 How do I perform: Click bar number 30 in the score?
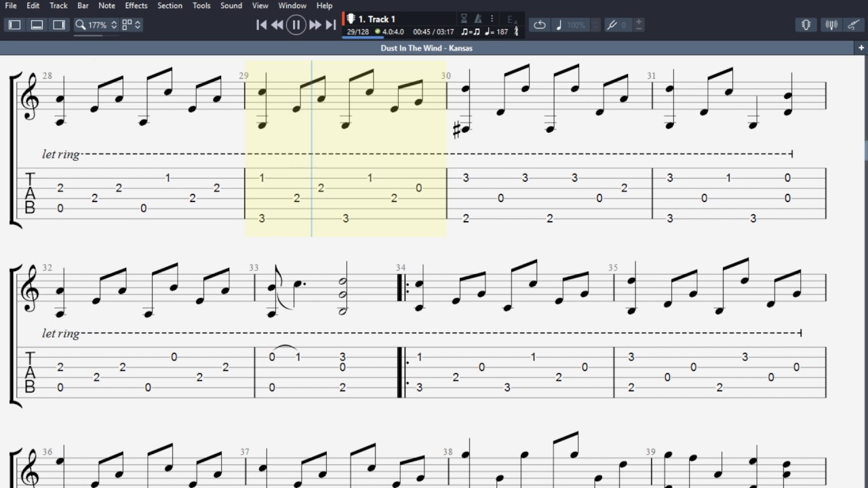445,76
